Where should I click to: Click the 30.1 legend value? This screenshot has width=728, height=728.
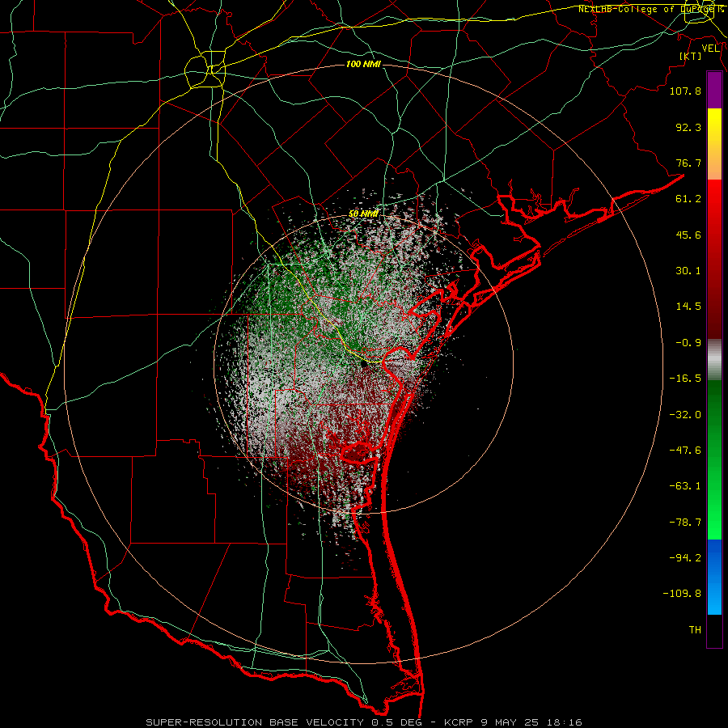click(688, 271)
